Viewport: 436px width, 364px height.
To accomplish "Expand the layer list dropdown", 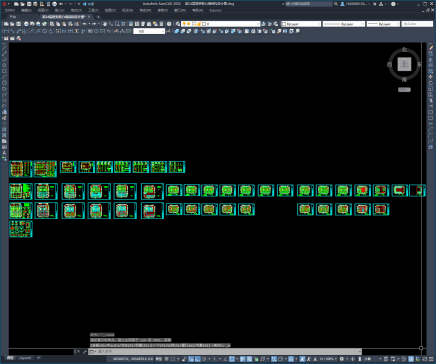I will tap(258, 24).
